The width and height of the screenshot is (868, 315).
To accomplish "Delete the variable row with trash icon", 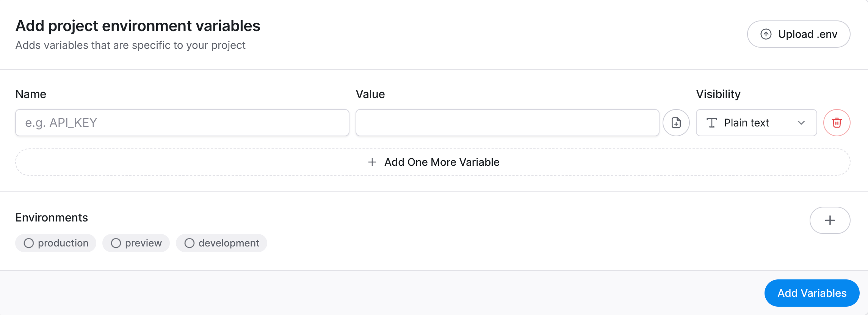I will 837,123.
